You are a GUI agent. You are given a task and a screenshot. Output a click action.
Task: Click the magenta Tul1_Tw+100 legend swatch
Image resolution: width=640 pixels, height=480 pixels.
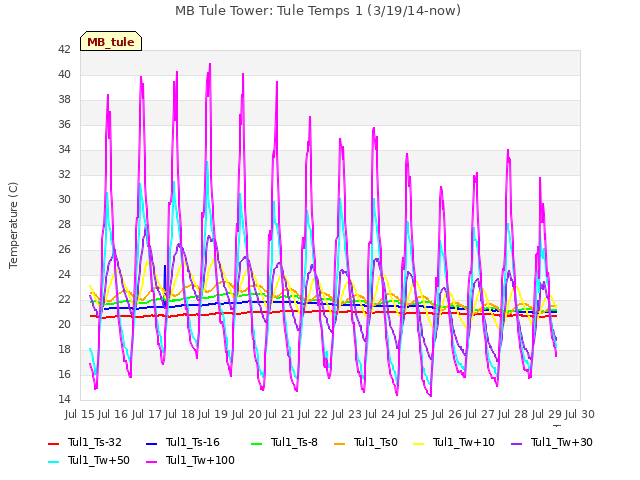(x=151, y=462)
